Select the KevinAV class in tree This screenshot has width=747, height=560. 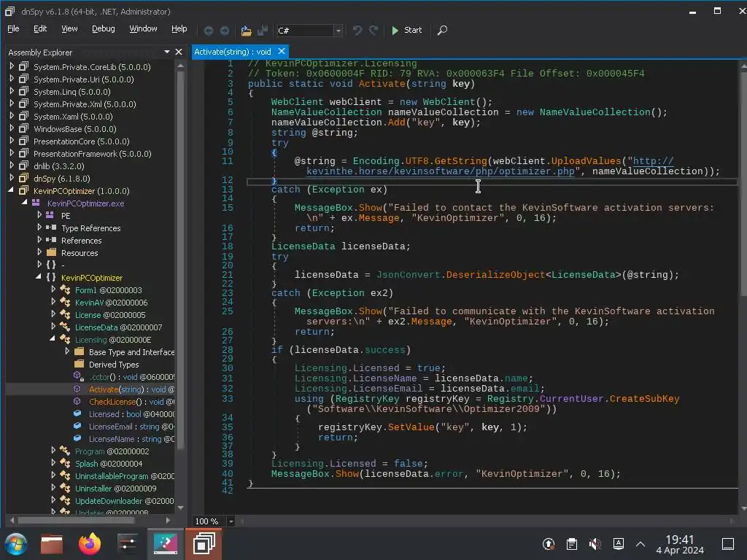tap(111, 303)
